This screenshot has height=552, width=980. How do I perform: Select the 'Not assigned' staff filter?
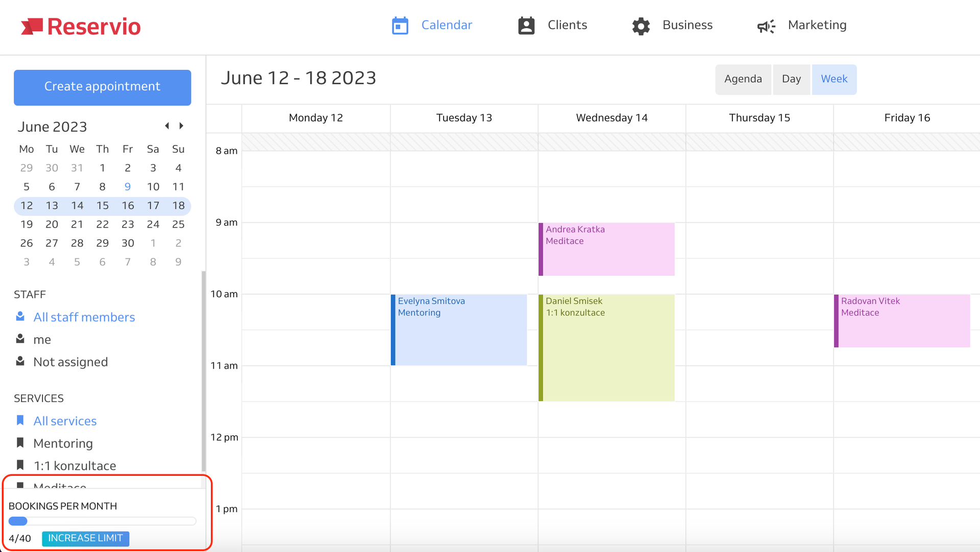[70, 362]
